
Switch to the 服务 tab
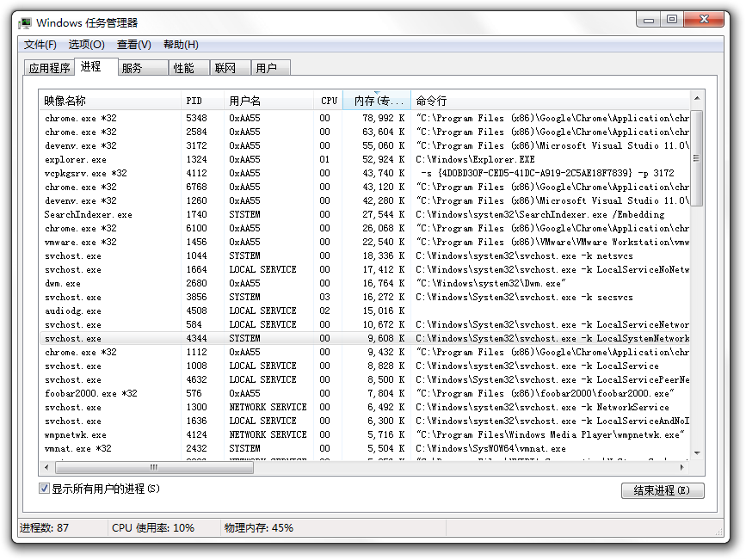click(133, 68)
